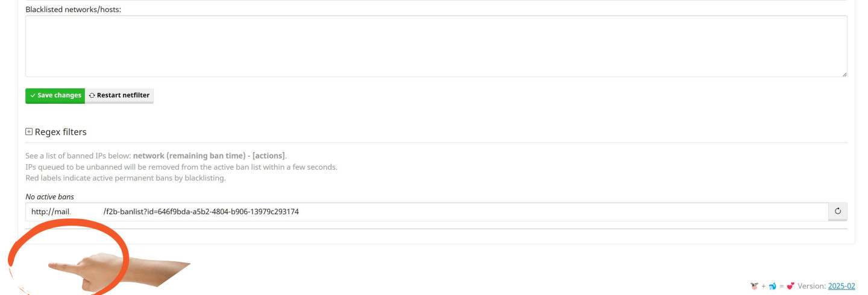
Task: Click the IPs queued to be unbanned line
Action: [x=181, y=167]
